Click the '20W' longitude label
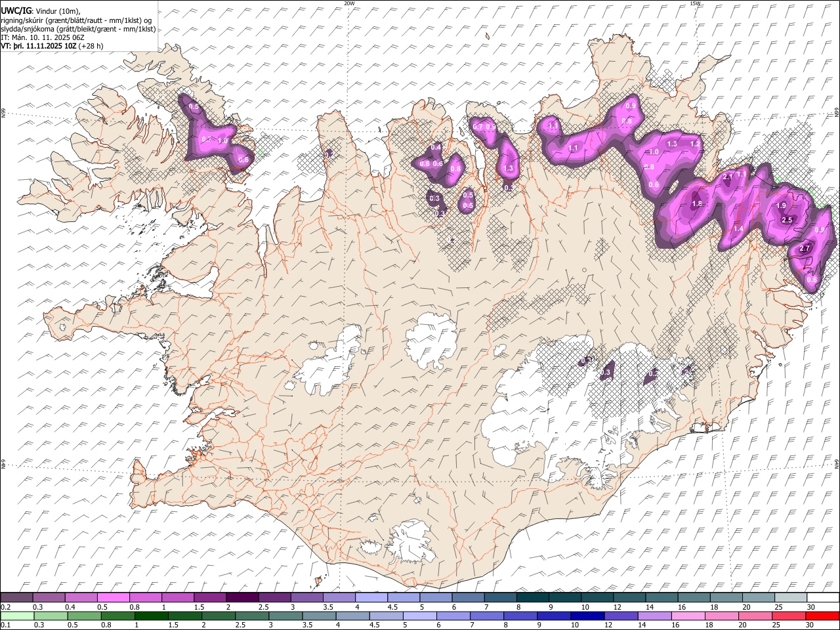Image resolution: width=840 pixels, height=630 pixels. [349, 3]
